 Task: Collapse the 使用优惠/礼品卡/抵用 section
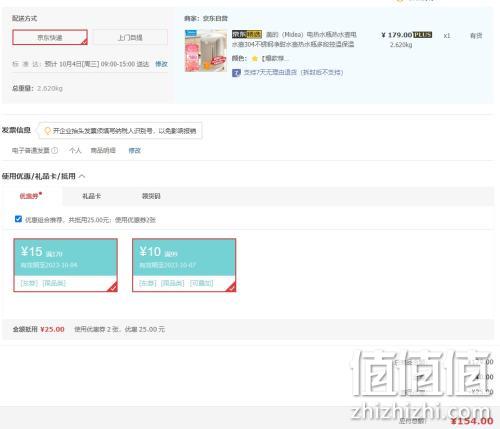tap(82, 176)
